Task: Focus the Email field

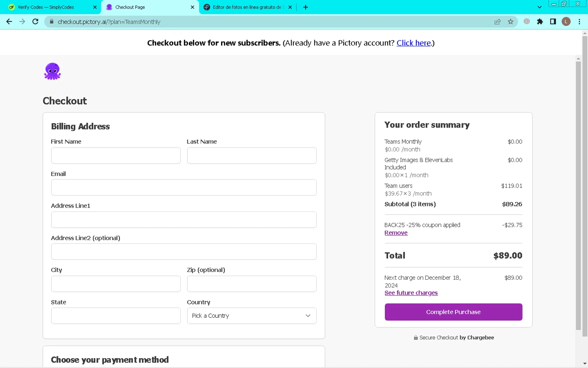Action: [x=184, y=188]
